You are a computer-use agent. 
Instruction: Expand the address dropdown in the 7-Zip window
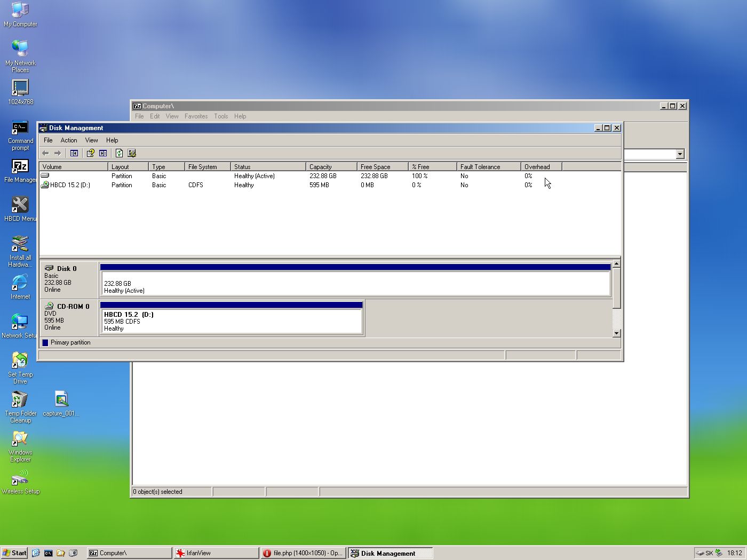680,154
